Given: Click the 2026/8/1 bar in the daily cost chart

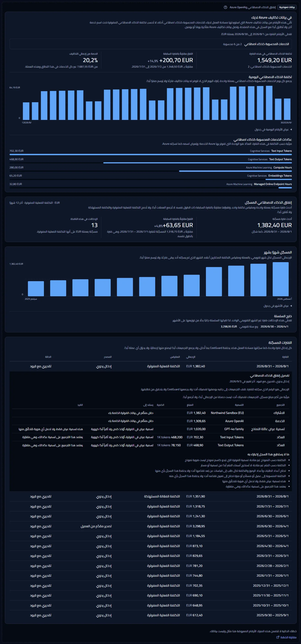Looking at the screenshot, I should [26, 111].
